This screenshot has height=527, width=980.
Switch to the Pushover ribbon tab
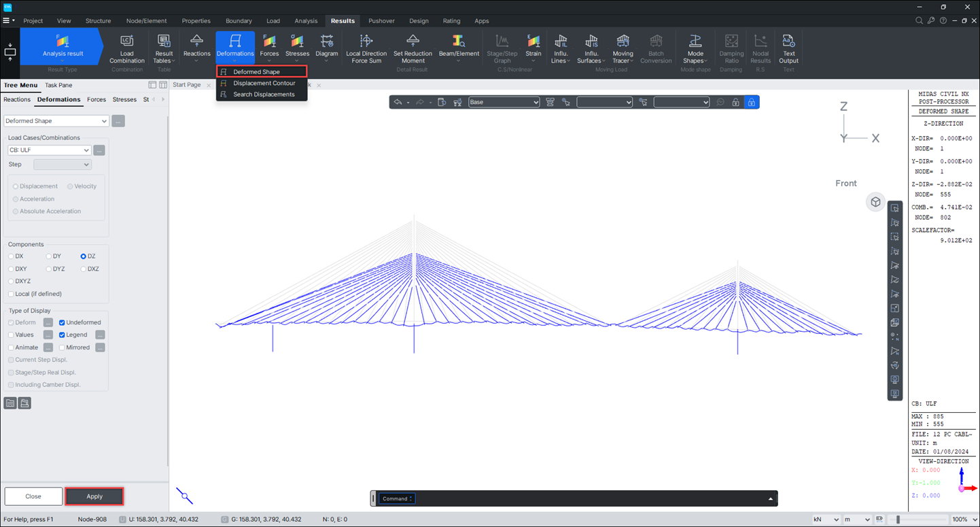(381, 21)
